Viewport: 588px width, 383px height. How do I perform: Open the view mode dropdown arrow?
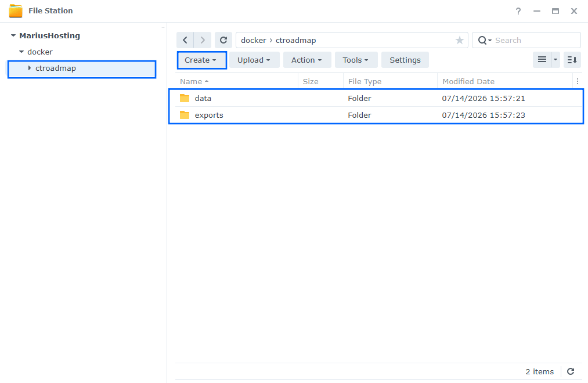555,60
